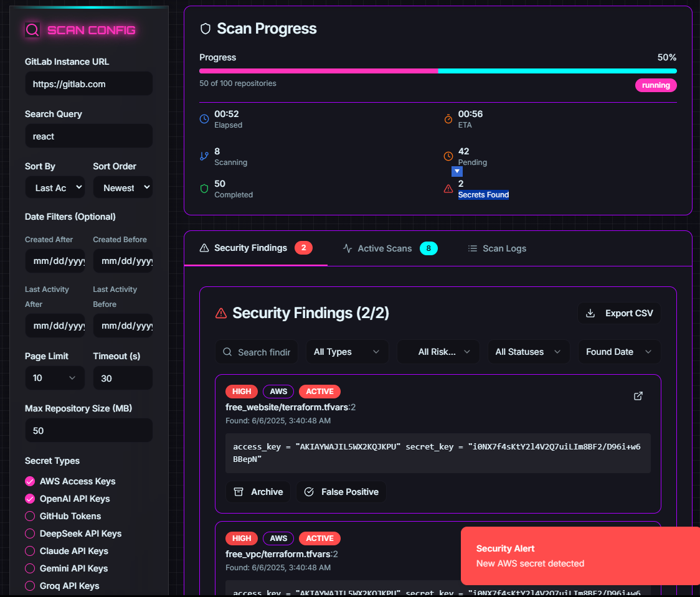Click the Scan Config magnifier icon
700x597 pixels.
coord(32,30)
